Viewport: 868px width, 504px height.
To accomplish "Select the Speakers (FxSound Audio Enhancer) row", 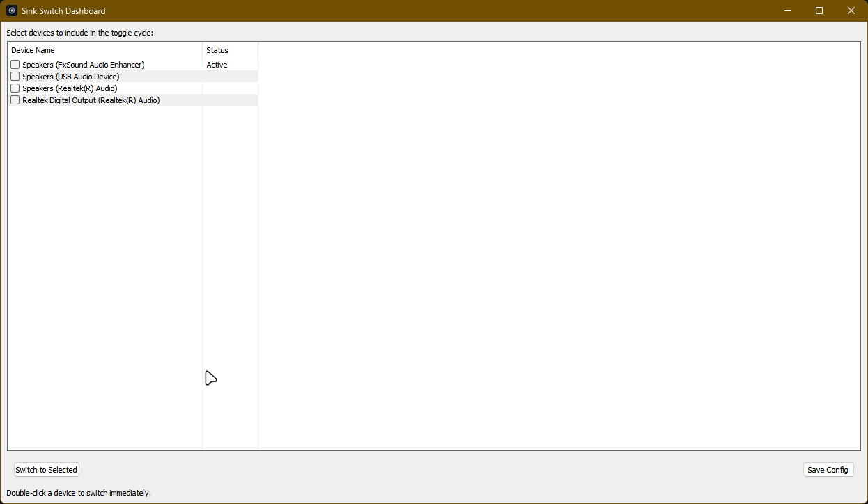I will 84,64.
